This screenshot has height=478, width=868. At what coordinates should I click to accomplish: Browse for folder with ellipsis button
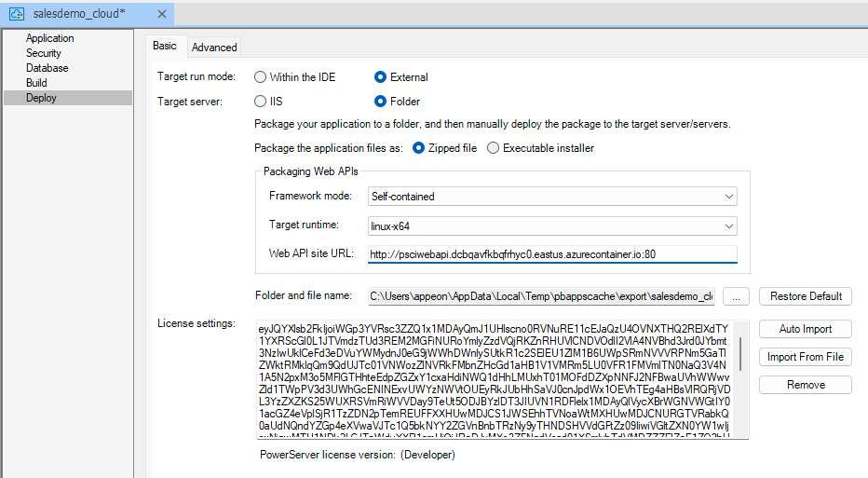click(736, 296)
